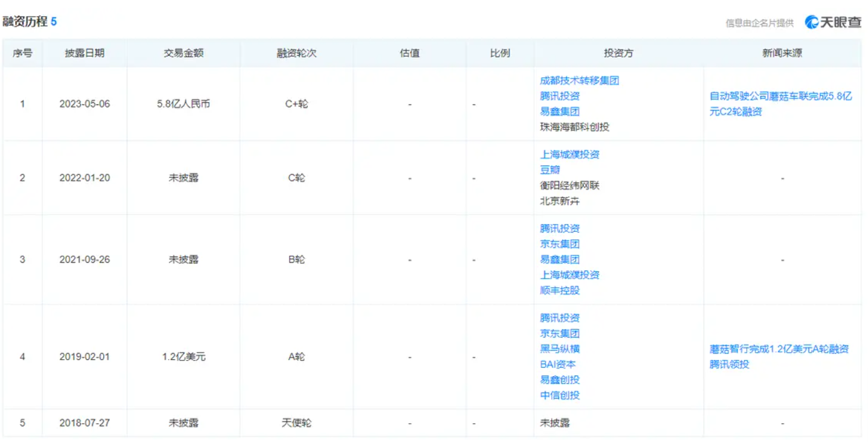Screen dimensions: 868x442
Task: Select the 天使轮 round cell
Action: pos(297,423)
